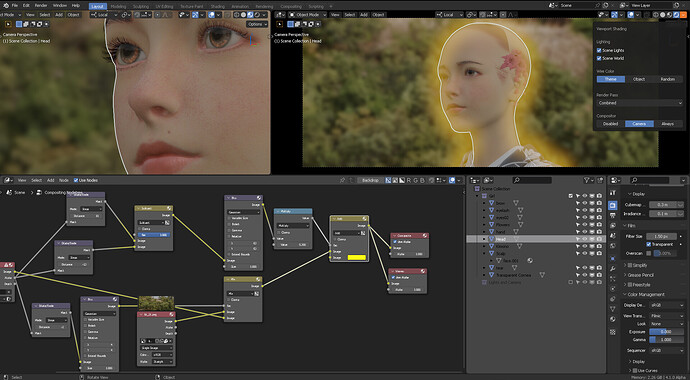
Task: Open the Look None dropdown
Action: (x=667, y=324)
